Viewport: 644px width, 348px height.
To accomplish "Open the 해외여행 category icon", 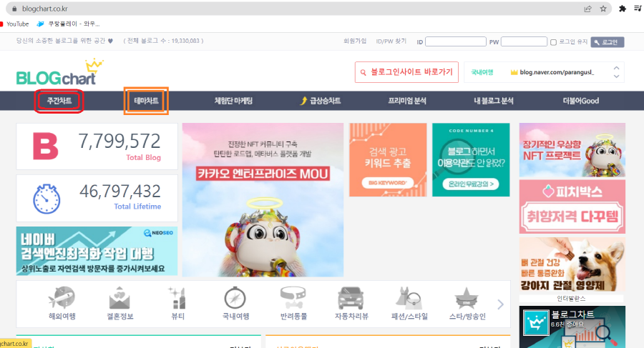I will pyautogui.click(x=62, y=298).
